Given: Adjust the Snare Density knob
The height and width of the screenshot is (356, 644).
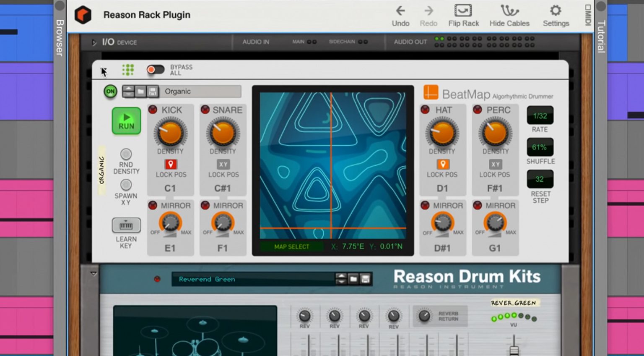Looking at the screenshot, I should tap(223, 133).
